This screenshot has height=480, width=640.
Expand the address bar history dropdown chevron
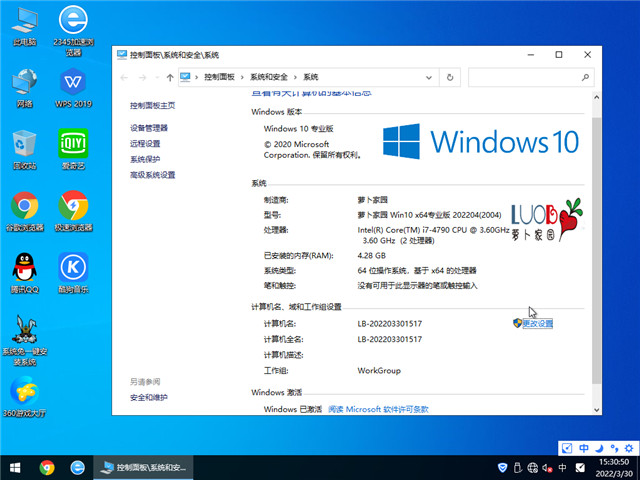(x=429, y=77)
